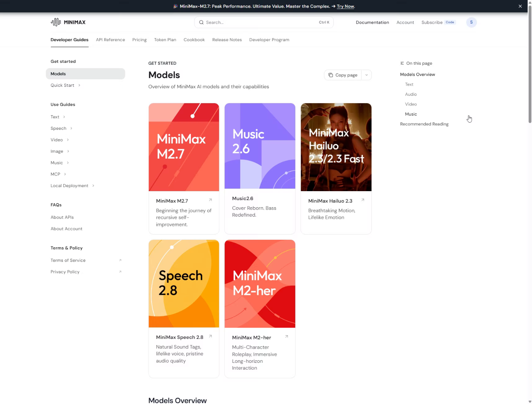Expand the Text use guide chevron
Screen dimensions: 532x404
point(64,117)
